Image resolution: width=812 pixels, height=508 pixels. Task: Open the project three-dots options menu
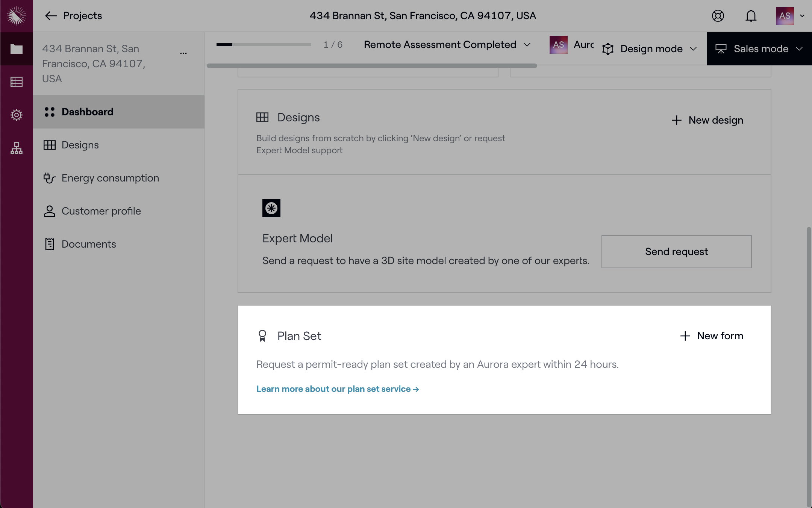(x=183, y=53)
